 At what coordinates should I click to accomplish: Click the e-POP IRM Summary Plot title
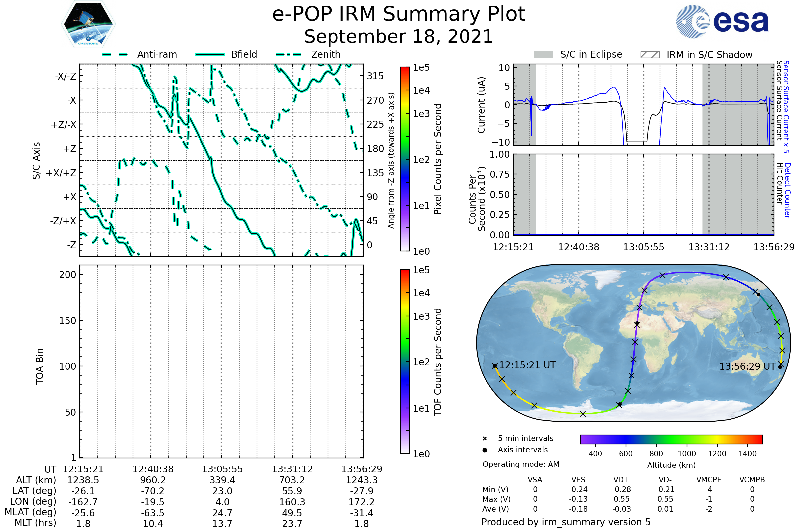(399, 14)
